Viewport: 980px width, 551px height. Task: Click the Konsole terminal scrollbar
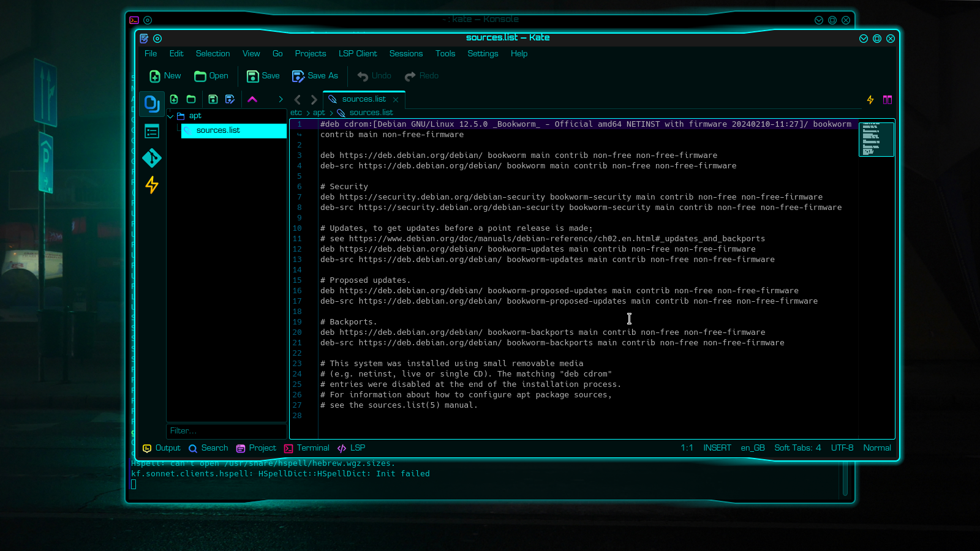pos(845,479)
